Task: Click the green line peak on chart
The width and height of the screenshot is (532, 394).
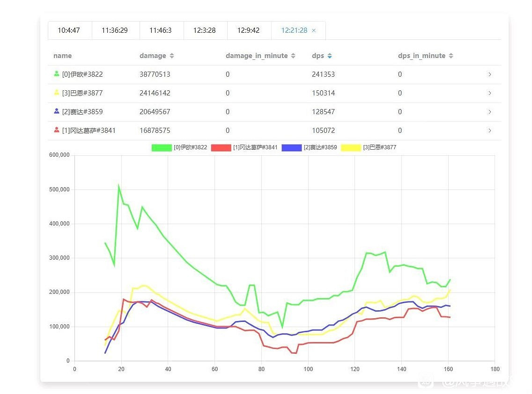Action: [x=119, y=186]
